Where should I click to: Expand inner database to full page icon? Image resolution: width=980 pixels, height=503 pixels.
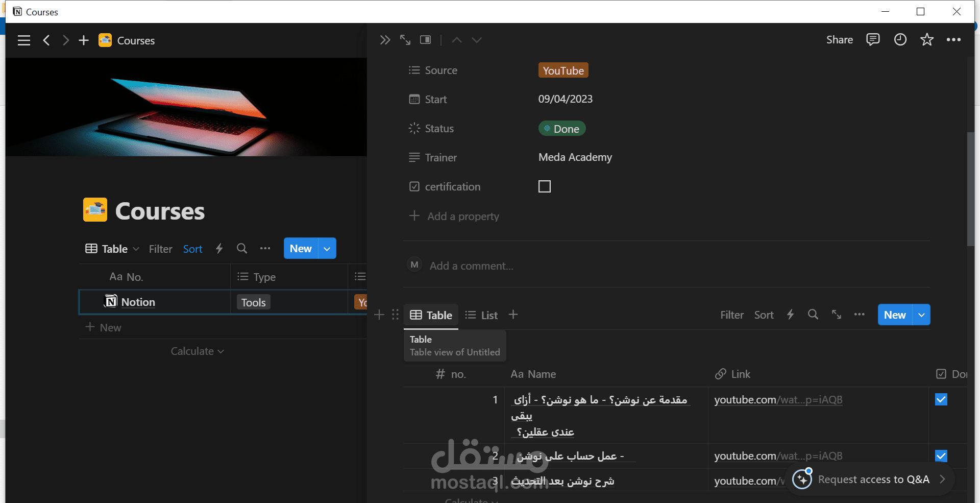(836, 315)
